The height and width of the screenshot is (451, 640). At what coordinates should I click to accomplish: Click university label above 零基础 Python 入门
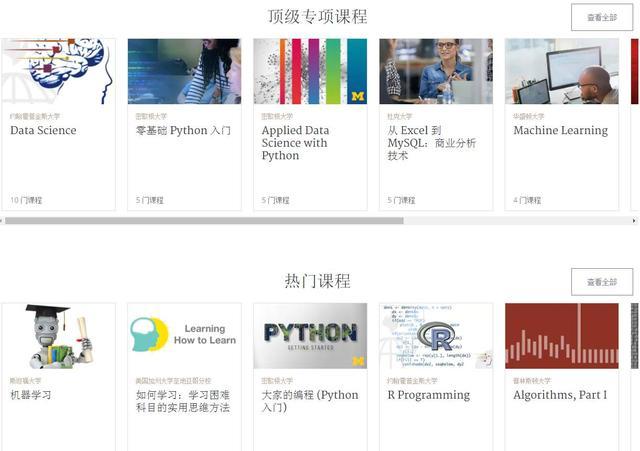(151, 116)
